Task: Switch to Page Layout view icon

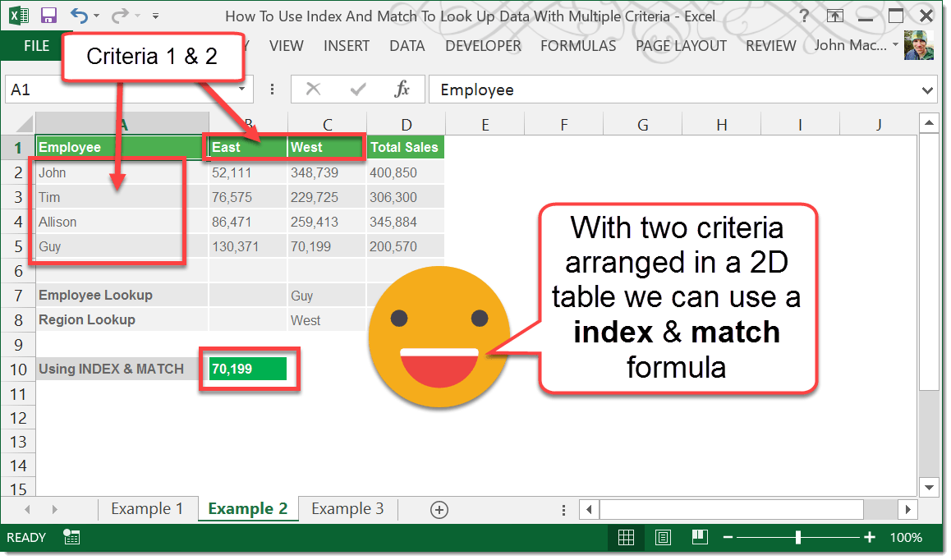Action: pyautogui.click(x=663, y=537)
